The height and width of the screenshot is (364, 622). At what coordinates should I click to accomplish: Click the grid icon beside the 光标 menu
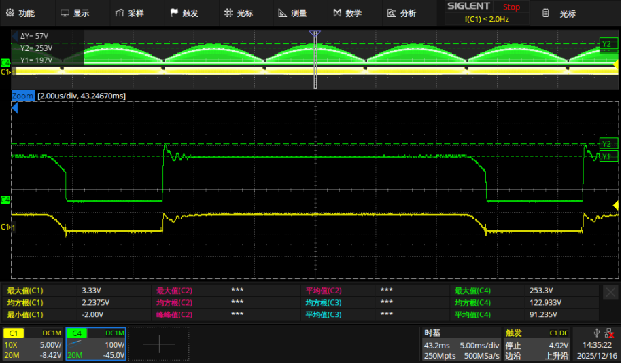click(x=228, y=13)
